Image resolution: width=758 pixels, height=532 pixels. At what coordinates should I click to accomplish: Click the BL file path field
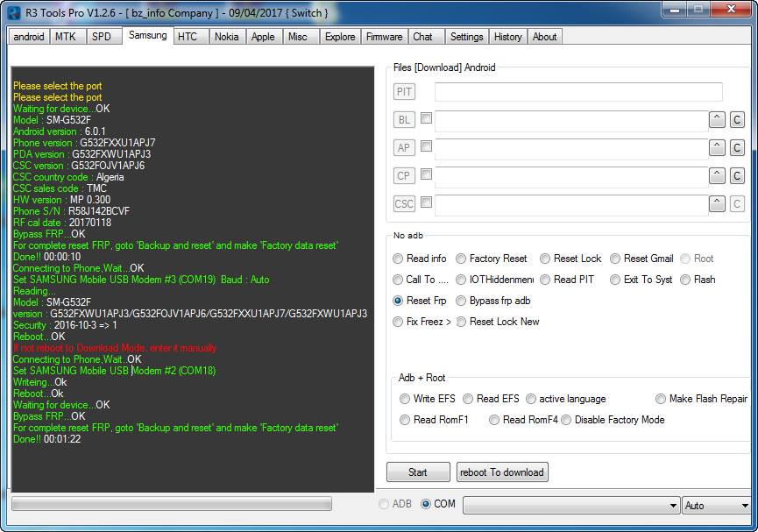pyautogui.click(x=572, y=121)
